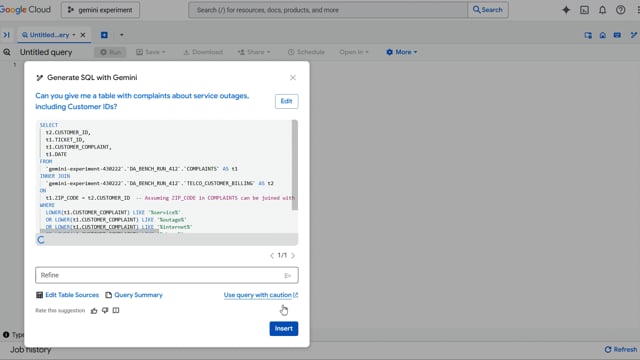
Task: Open Edit Table Sources
Action: tap(67, 295)
